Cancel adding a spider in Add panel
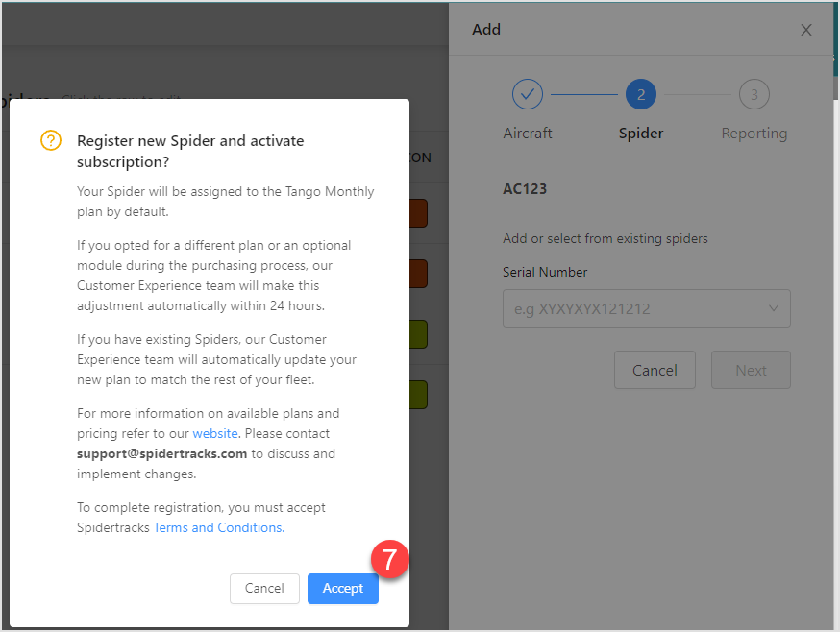The height and width of the screenshot is (632, 840). click(655, 370)
